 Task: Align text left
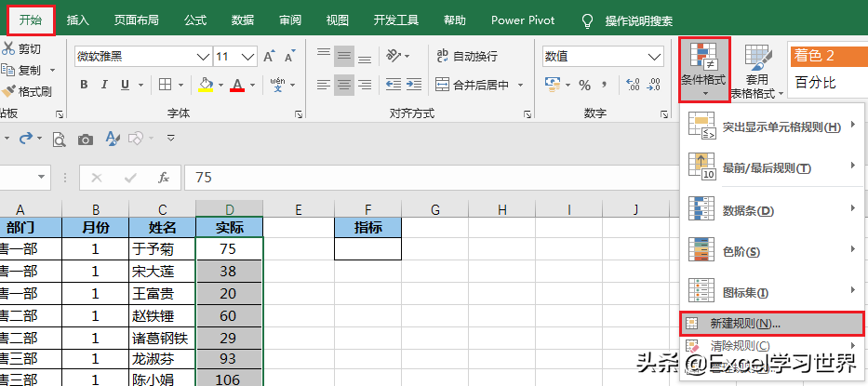coord(324,85)
